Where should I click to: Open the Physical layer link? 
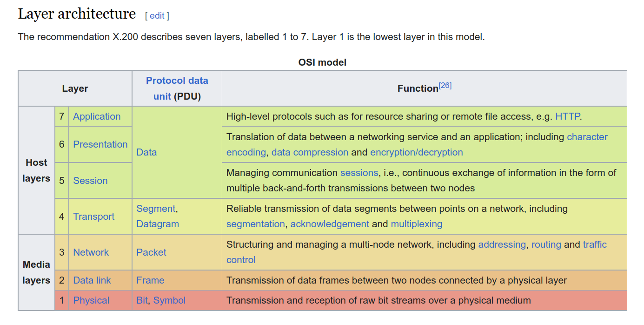point(91,300)
